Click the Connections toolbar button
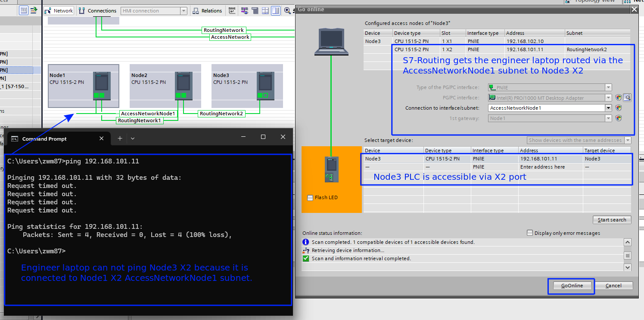Screen dimensions: 644x320 [98, 11]
